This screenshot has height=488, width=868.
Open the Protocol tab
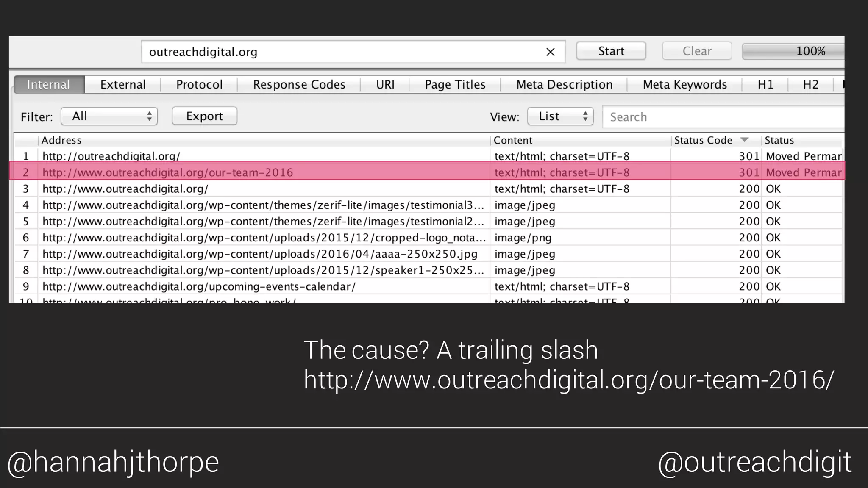199,84
